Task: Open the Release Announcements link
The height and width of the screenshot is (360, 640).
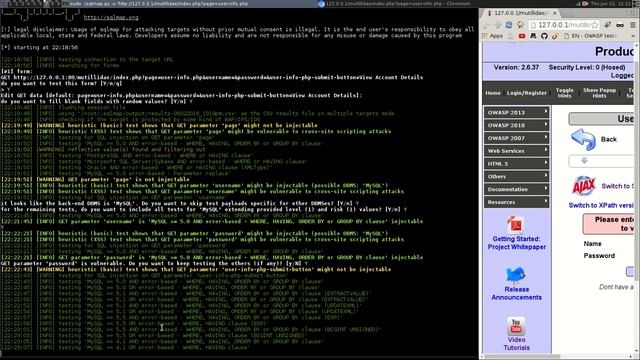Action: point(516,293)
